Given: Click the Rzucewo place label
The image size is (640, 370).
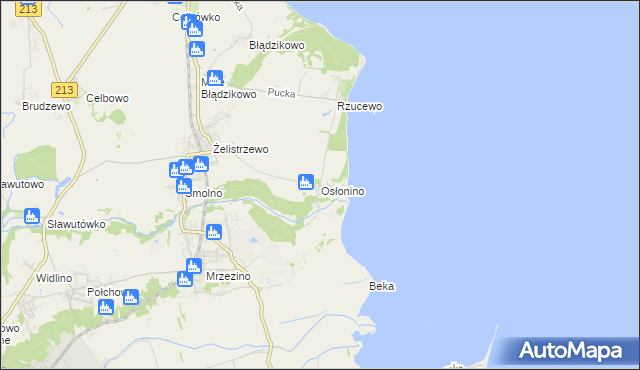Looking at the screenshot, I should coord(360,106).
